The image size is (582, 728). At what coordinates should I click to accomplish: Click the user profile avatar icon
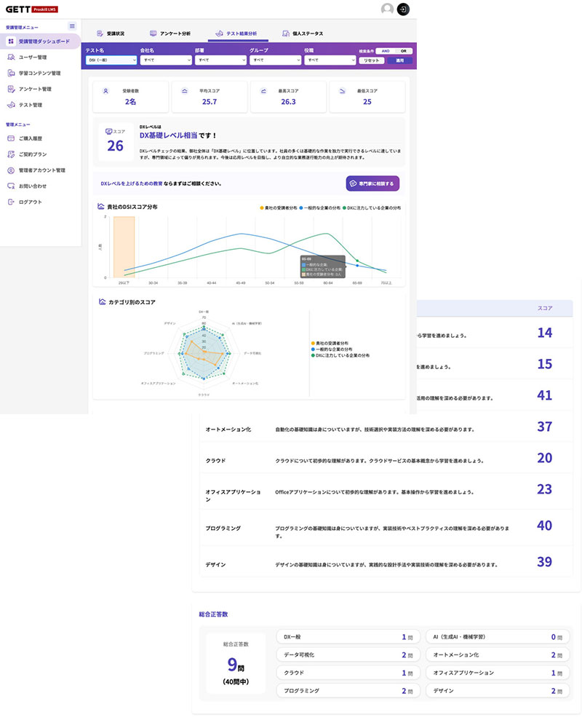(x=387, y=9)
